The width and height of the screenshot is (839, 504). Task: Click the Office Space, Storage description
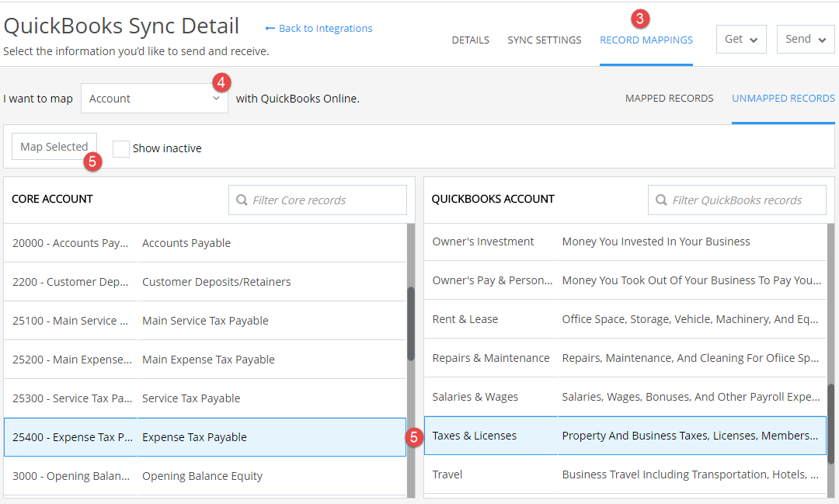click(x=690, y=319)
